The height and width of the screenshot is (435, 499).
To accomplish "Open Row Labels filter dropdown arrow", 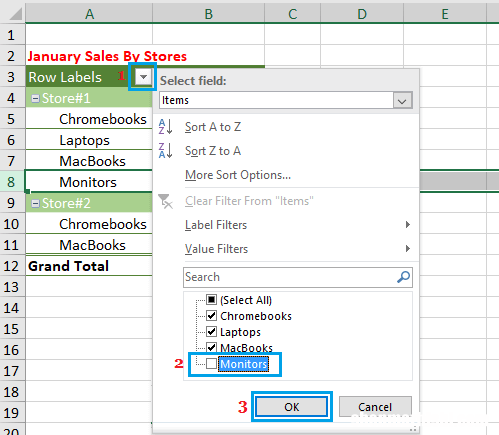I will (x=143, y=77).
